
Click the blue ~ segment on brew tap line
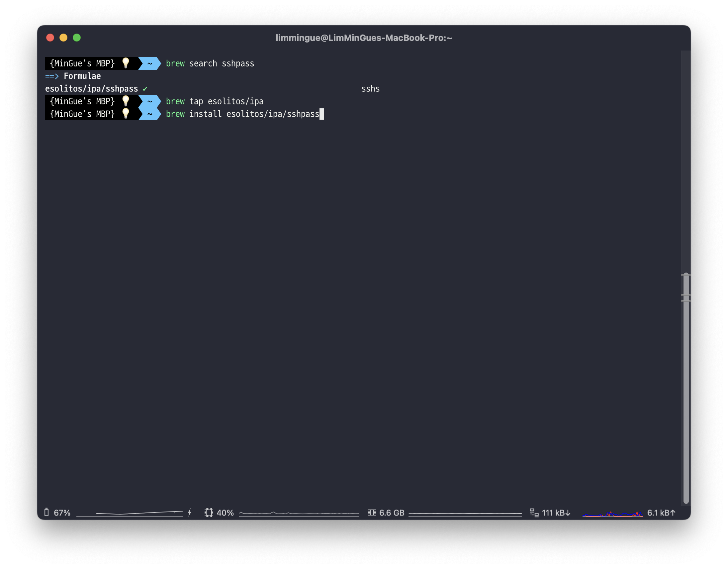pos(150,101)
